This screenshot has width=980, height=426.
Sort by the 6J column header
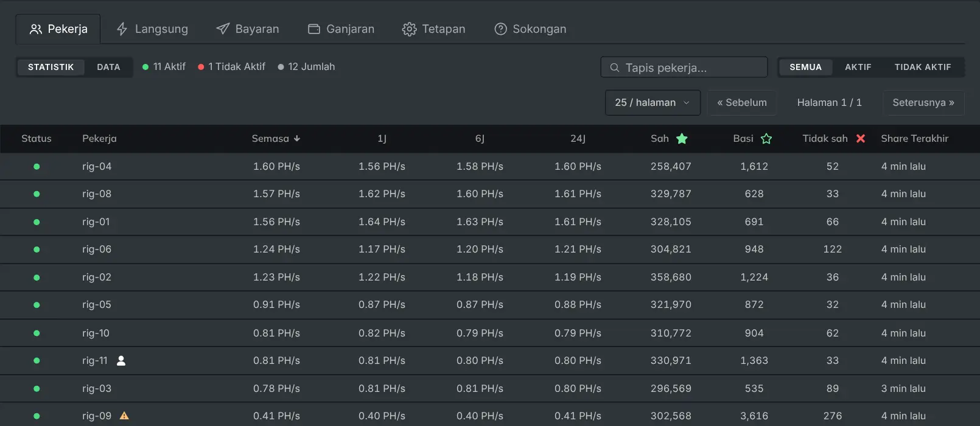(480, 139)
